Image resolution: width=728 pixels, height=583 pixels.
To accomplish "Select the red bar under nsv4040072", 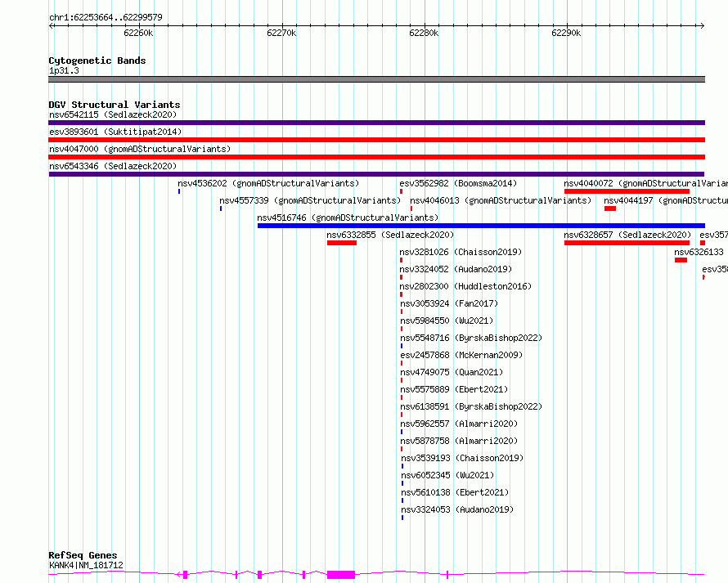I will (627, 191).
